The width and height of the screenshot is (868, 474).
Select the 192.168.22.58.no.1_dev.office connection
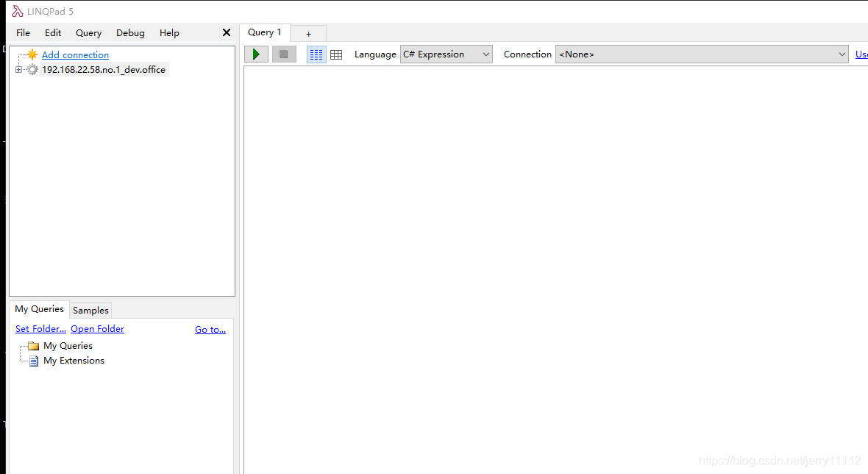click(104, 70)
